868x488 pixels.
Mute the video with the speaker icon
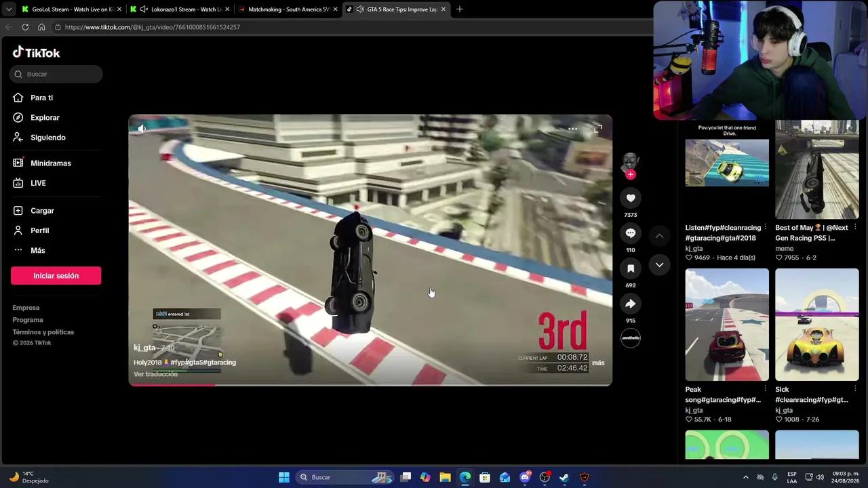click(142, 129)
